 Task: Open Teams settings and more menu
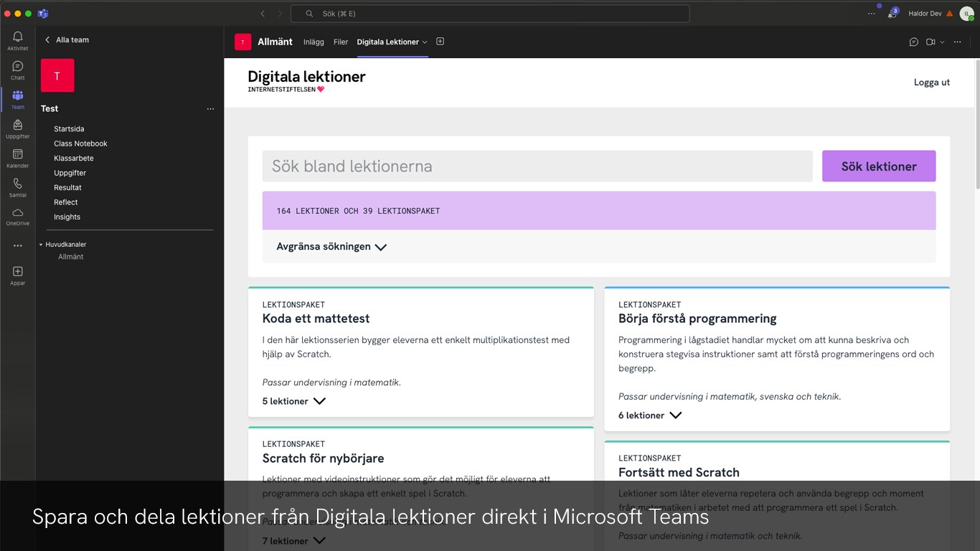click(x=872, y=14)
